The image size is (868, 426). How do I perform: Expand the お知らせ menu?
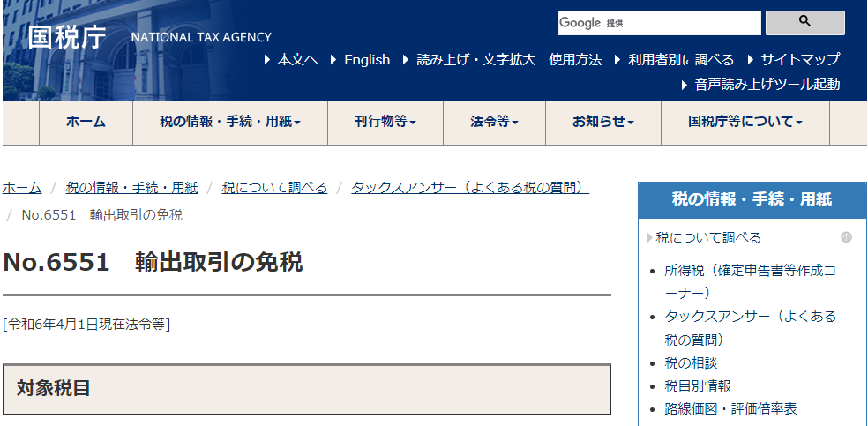603,123
